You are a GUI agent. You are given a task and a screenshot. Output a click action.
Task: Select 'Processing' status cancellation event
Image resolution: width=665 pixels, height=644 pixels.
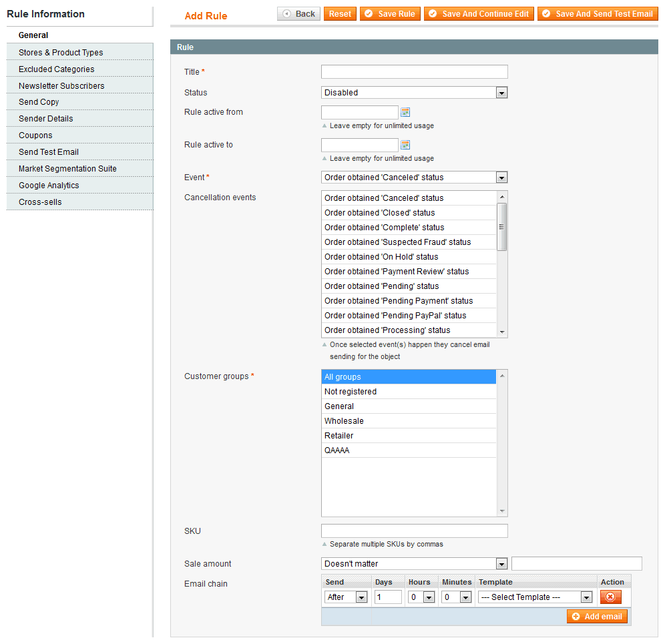click(x=409, y=330)
